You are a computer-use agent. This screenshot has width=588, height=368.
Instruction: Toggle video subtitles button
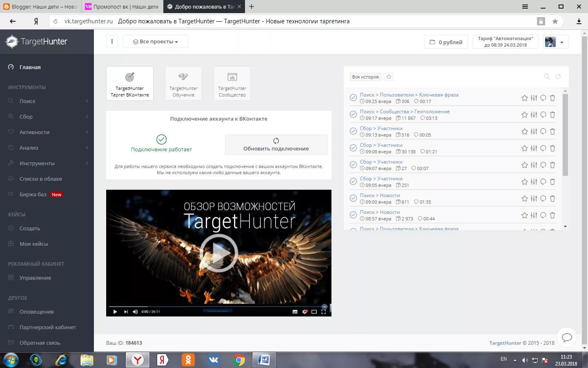point(295,312)
